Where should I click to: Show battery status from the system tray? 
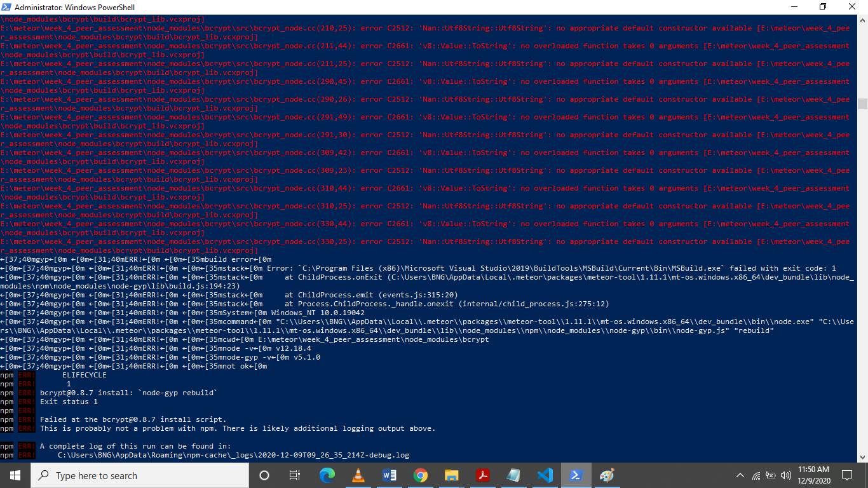pos(770,475)
